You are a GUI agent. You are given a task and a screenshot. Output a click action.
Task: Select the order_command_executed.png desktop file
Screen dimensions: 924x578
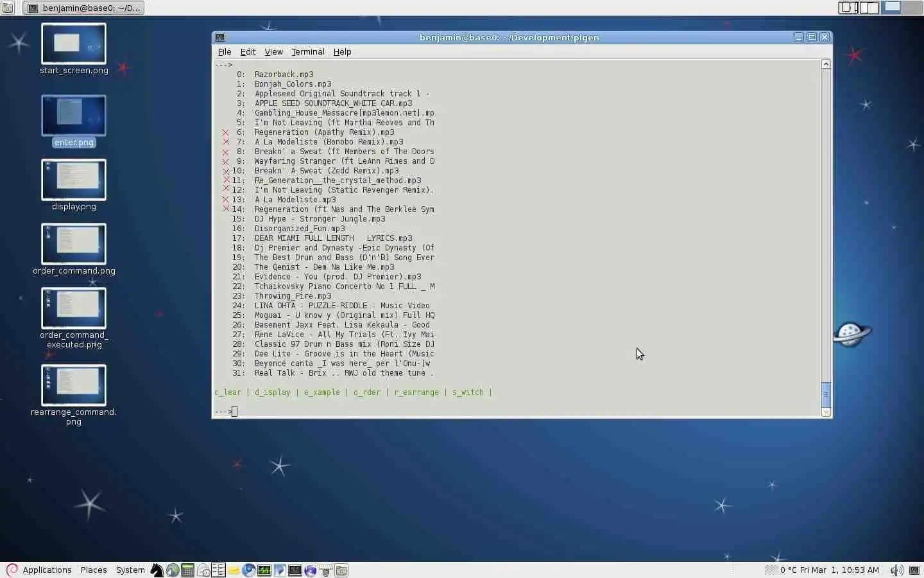tap(74, 319)
